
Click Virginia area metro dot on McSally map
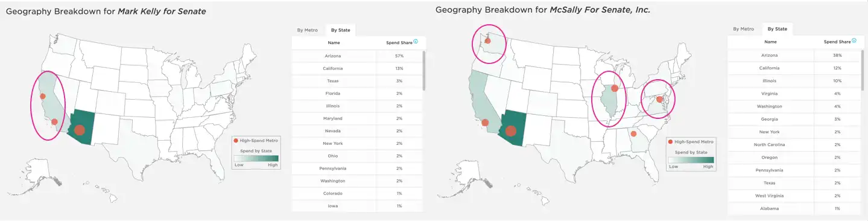[x=660, y=100]
